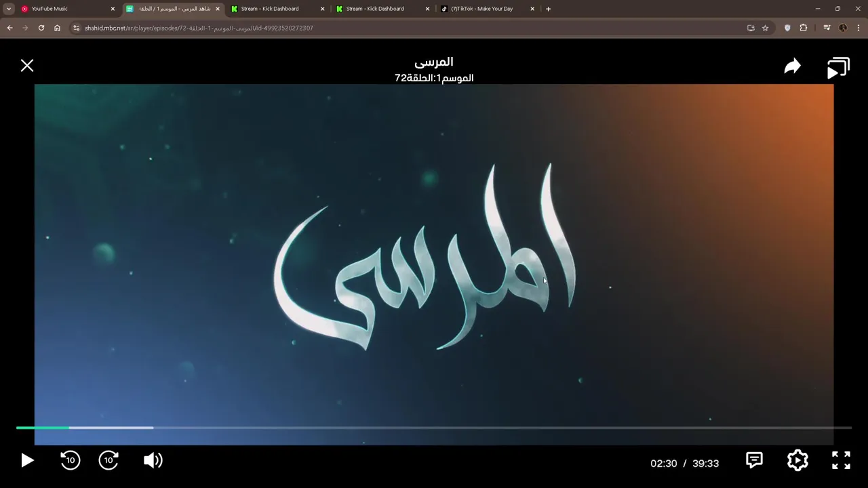Close the YouTube Music tab

pyautogui.click(x=113, y=9)
